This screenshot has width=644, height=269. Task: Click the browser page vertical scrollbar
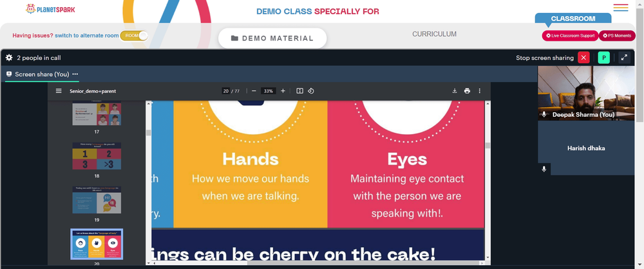click(640, 66)
